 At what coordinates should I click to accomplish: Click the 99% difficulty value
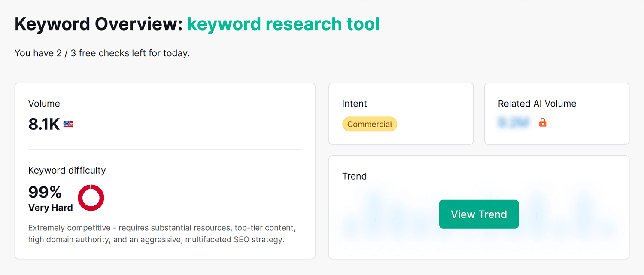tap(45, 192)
